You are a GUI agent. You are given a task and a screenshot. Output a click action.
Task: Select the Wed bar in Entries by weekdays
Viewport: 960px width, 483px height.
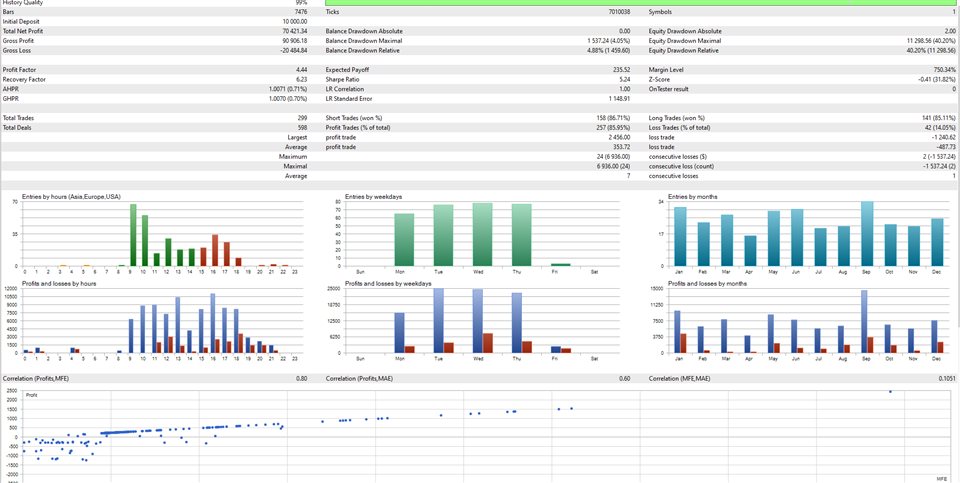pos(482,234)
